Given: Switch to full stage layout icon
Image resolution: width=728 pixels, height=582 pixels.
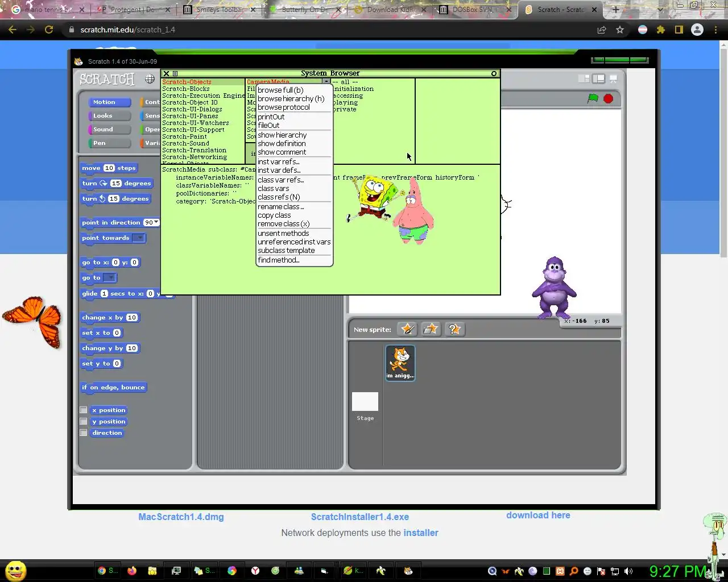Looking at the screenshot, I should pyautogui.click(x=598, y=79).
